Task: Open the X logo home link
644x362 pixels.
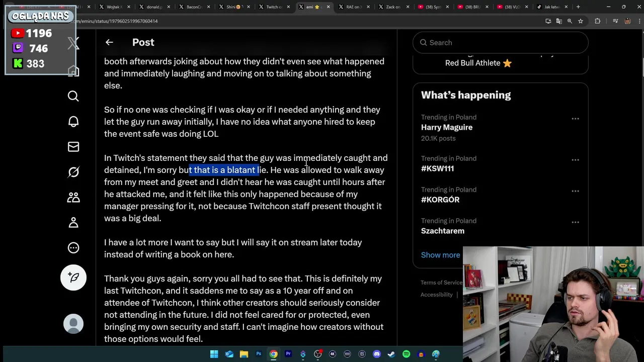Action: pos(73,44)
